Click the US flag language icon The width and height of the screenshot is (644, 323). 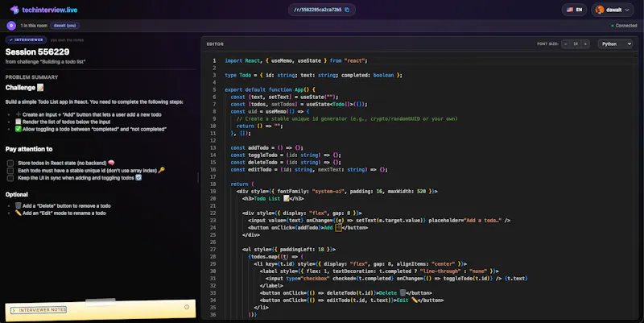point(570,10)
